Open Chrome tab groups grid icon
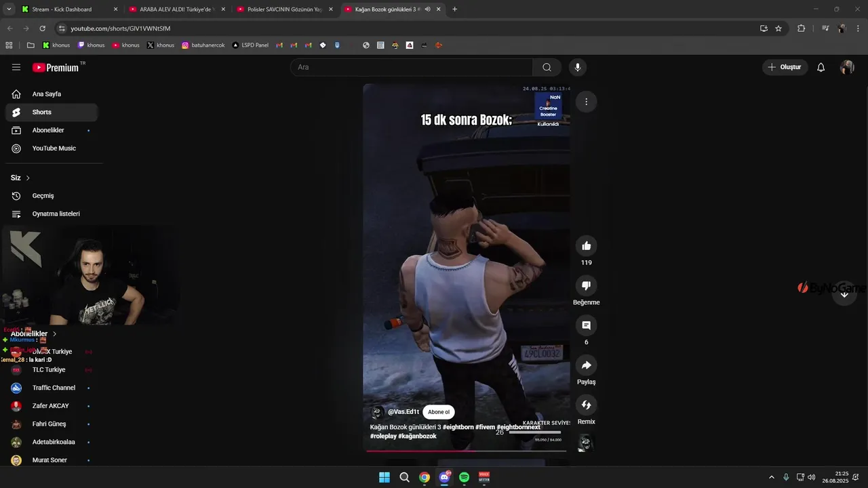 click(x=9, y=45)
